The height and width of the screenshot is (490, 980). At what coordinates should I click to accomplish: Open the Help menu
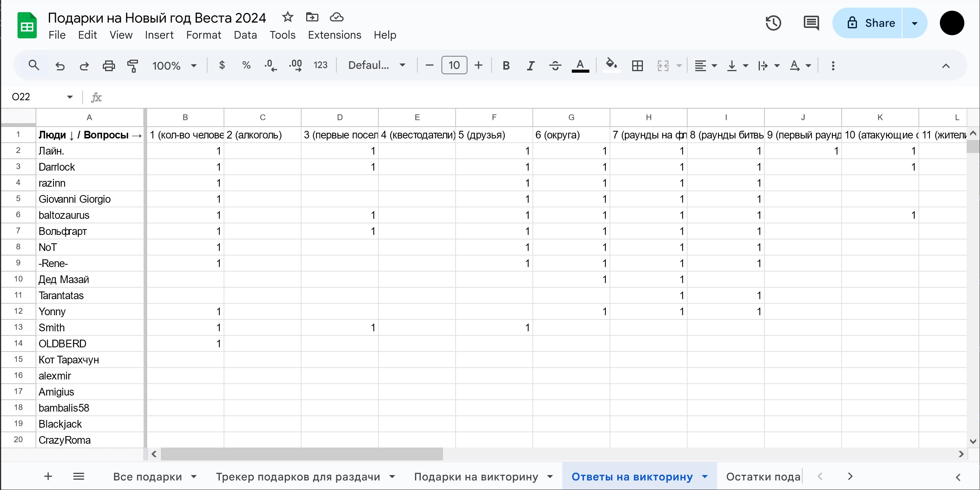pos(385,35)
